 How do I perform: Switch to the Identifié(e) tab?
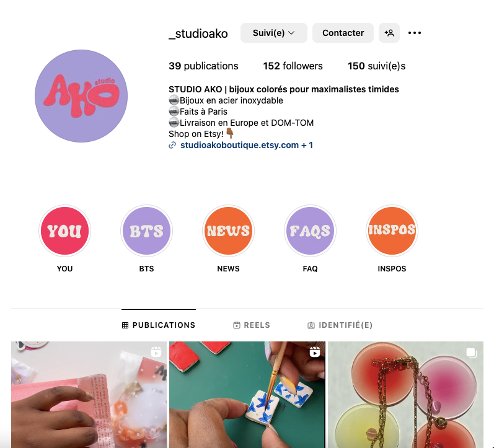pos(340,325)
